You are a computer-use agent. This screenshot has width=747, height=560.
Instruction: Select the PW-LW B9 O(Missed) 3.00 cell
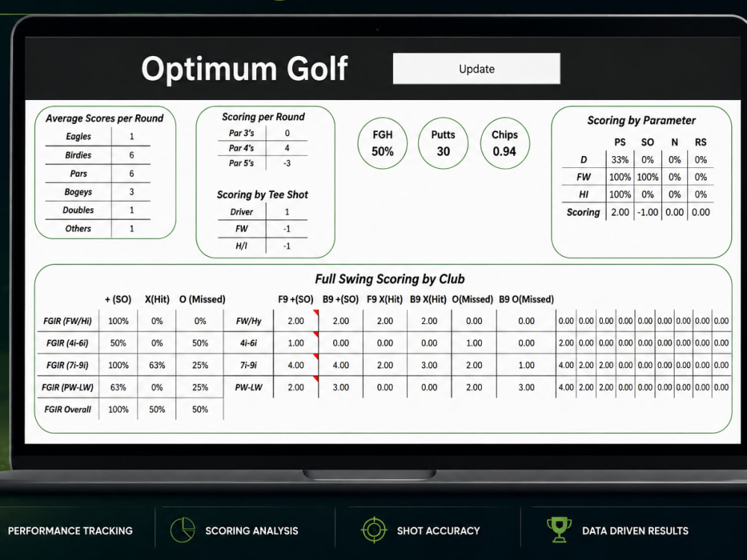(x=526, y=388)
